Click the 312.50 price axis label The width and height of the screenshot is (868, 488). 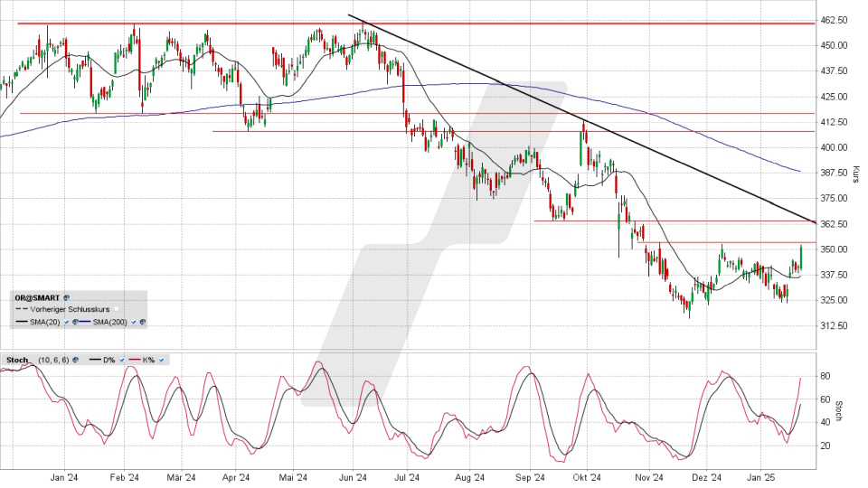835,325
